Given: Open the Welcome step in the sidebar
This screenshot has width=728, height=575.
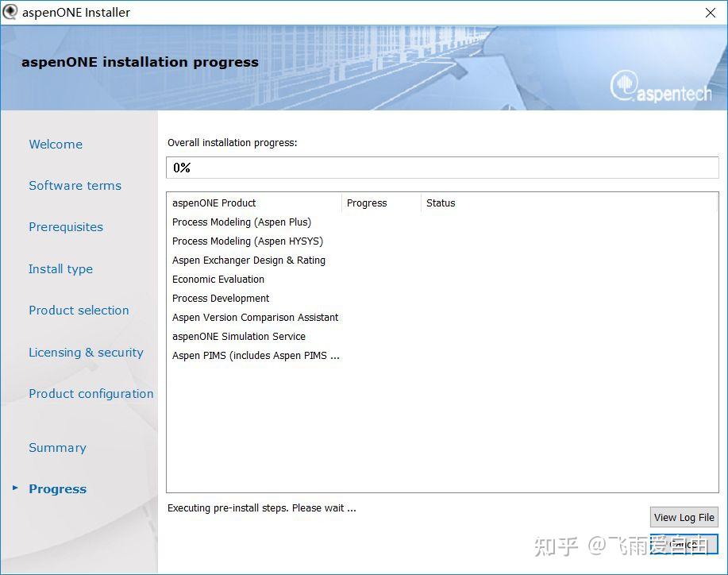Looking at the screenshot, I should tap(55, 144).
